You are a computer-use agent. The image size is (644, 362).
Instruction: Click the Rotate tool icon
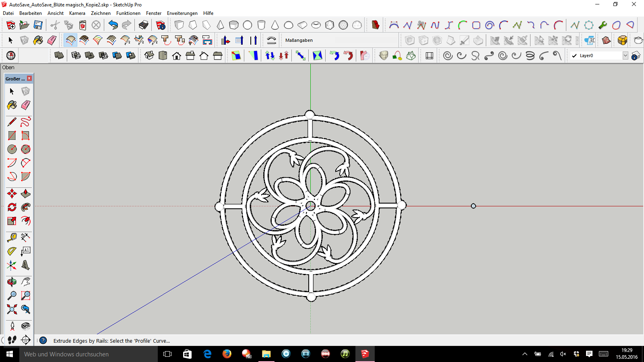pos(12,207)
